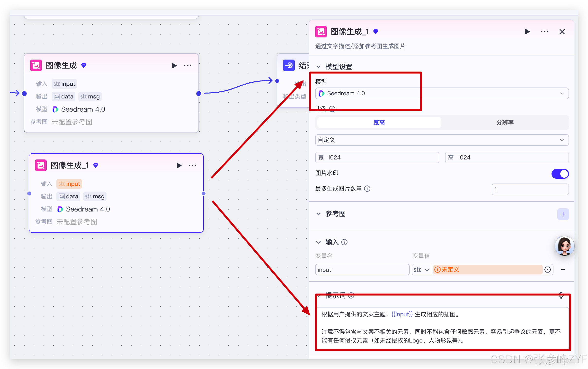This screenshot has width=588, height=369.
Task: Open more options in panel header
Action: (544, 32)
